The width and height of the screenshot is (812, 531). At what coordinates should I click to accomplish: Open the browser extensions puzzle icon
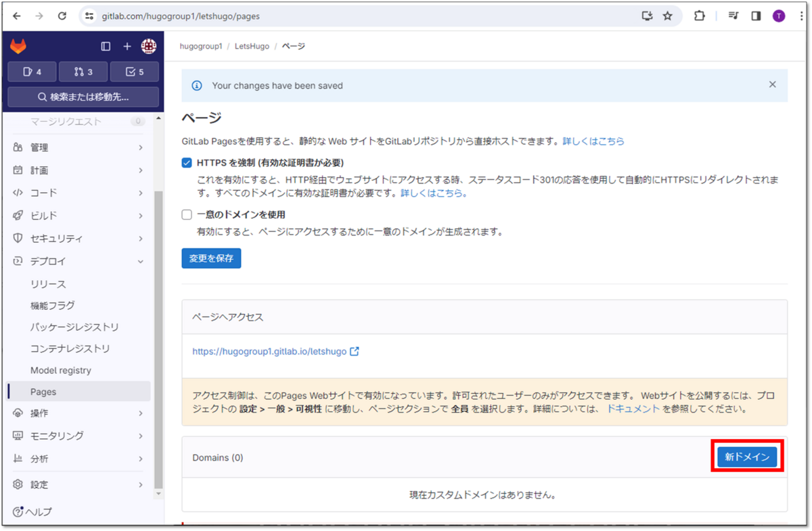coord(700,16)
